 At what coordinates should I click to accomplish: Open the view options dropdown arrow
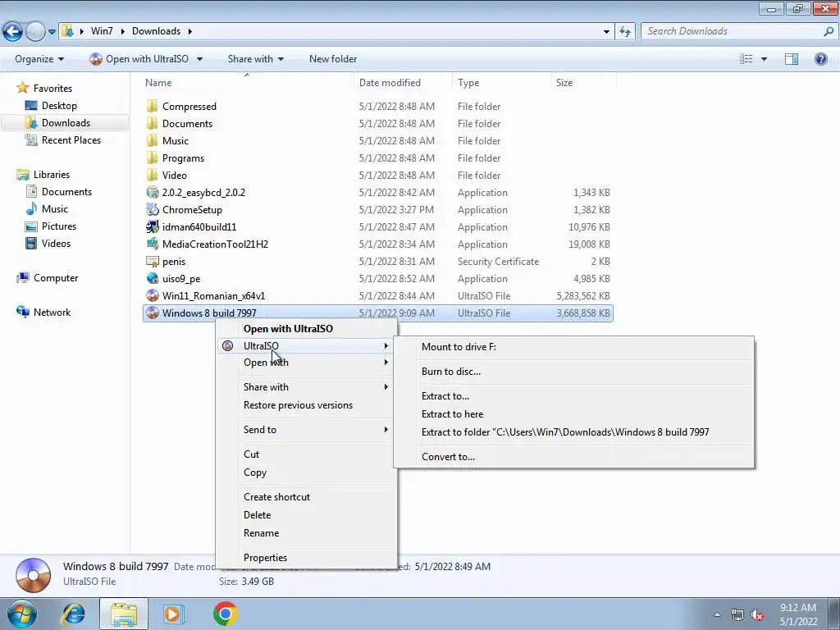(x=764, y=59)
